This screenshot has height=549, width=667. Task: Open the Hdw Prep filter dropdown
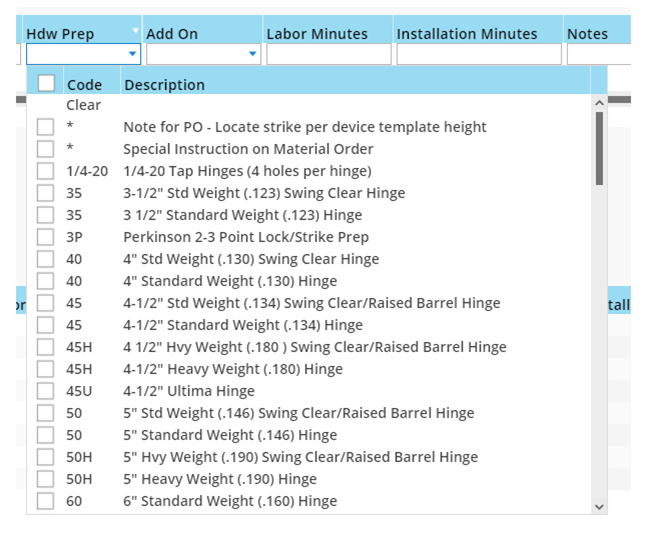pos(133,54)
